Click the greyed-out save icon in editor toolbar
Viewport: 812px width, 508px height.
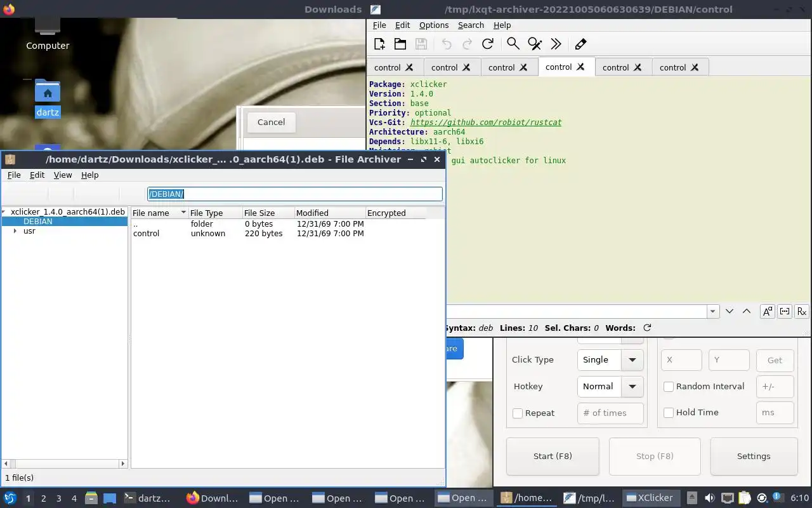[x=421, y=44]
